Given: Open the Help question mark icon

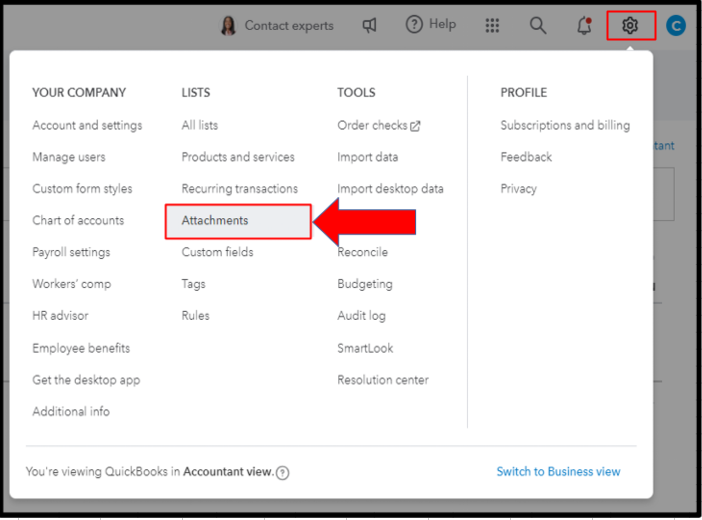Looking at the screenshot, I should pos(414,25).
